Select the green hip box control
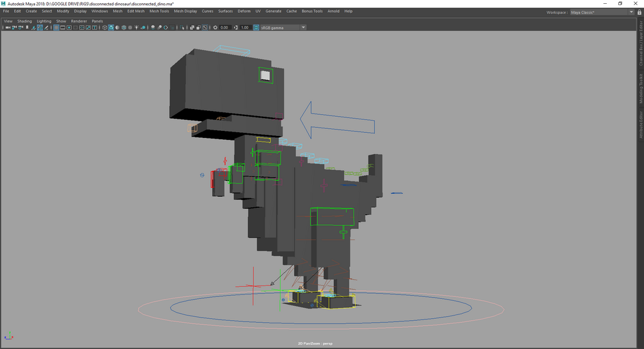 pos(332,216)
